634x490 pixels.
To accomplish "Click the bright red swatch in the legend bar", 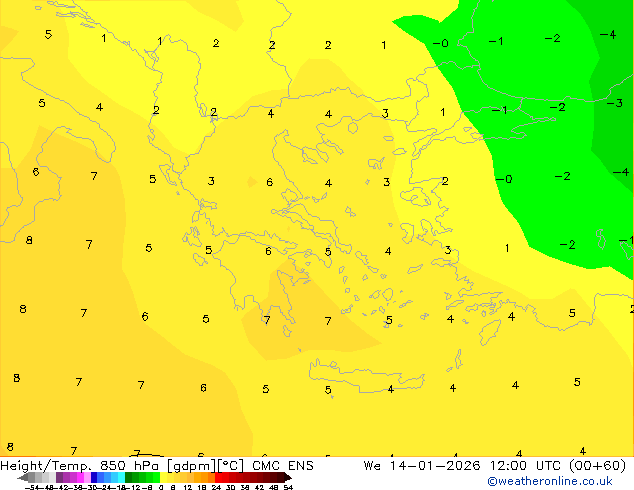I will (x=218, y=477).
